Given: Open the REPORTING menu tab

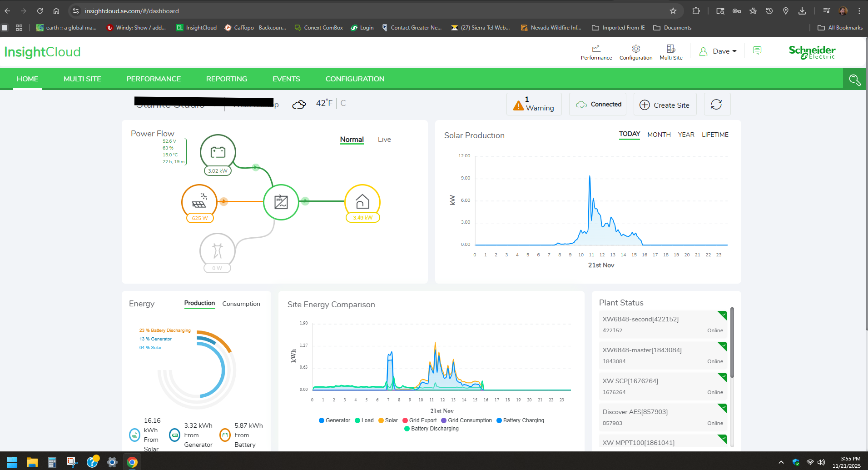Looking at the screenshot, I should pos(227,79).
